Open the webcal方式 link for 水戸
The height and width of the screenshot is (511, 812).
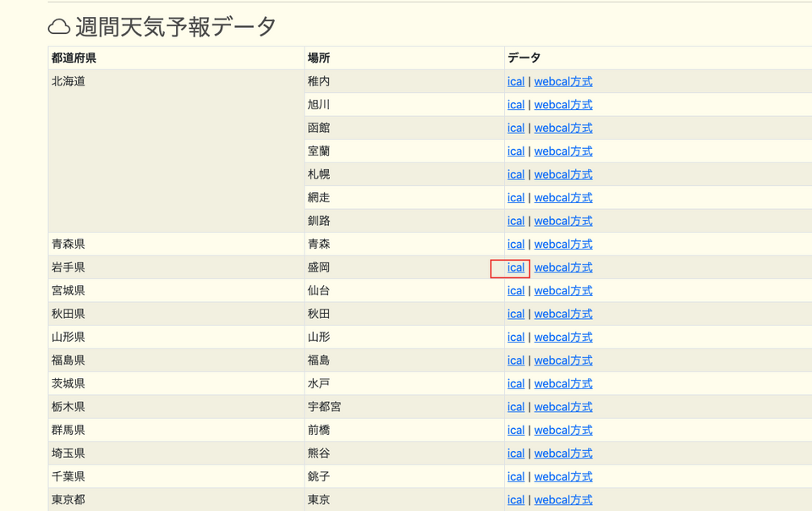[x=563, y=384]
